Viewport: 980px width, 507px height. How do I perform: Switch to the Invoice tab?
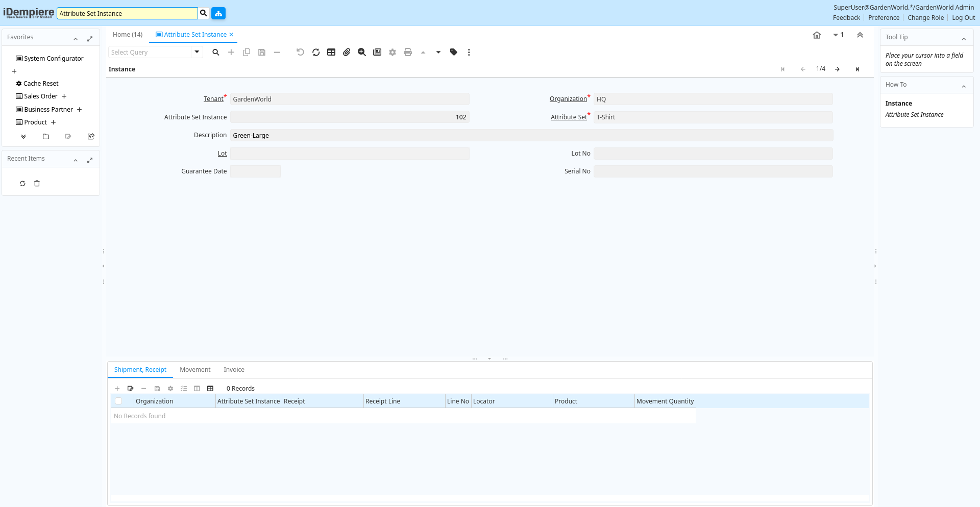pyautogui.click(x=234, y=370)
